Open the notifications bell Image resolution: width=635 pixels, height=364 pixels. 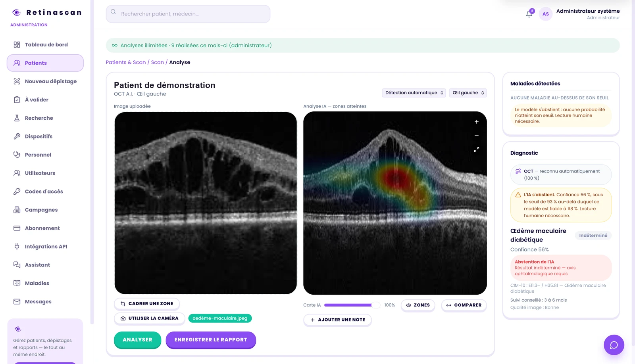tap(529, 14)
